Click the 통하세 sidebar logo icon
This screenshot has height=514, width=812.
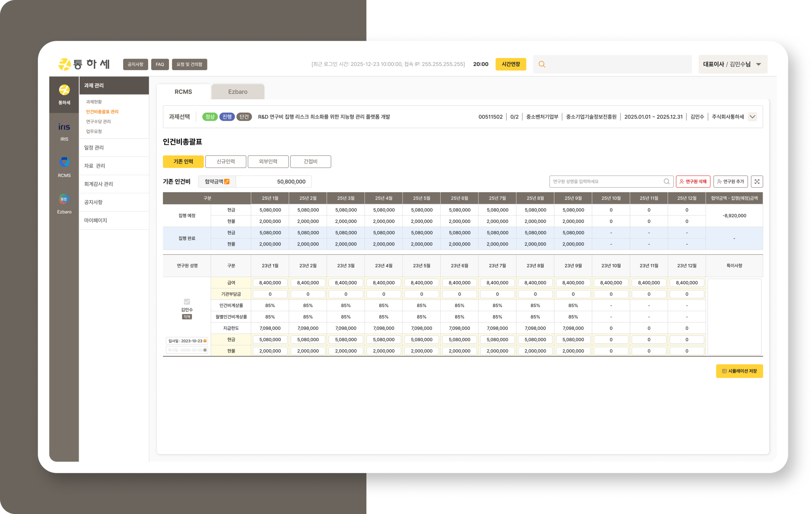click(64, 90)
